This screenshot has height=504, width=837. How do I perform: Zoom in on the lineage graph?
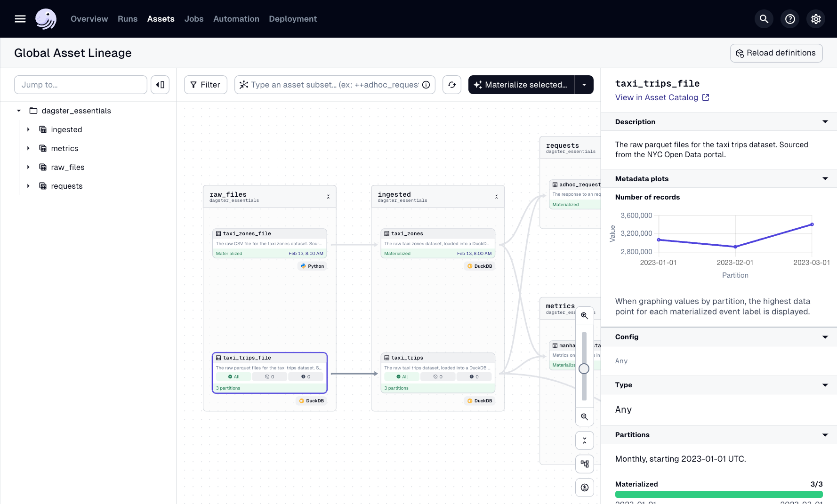click(584, 315)
